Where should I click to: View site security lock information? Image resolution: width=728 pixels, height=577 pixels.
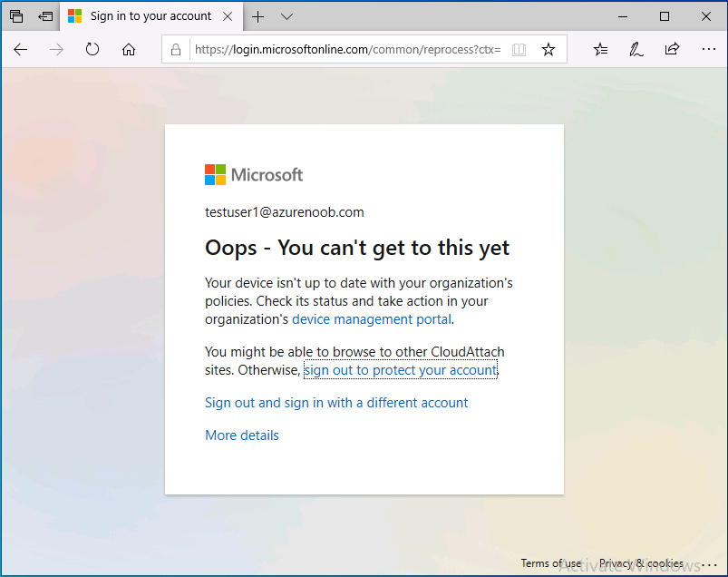click(x=176, y=49)
